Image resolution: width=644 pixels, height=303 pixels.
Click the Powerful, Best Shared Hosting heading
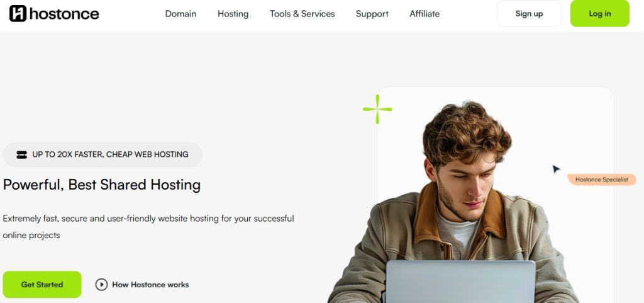coord(102,185)
